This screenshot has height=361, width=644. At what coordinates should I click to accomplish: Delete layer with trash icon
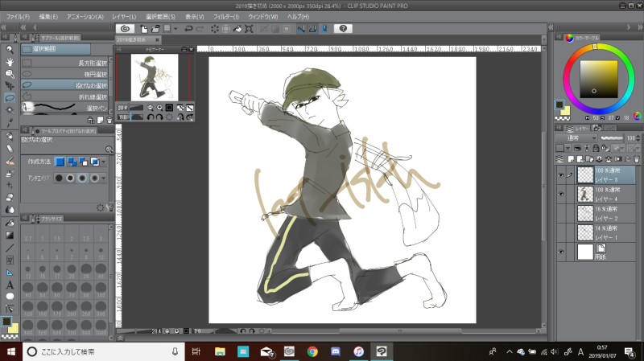(636, 159)
